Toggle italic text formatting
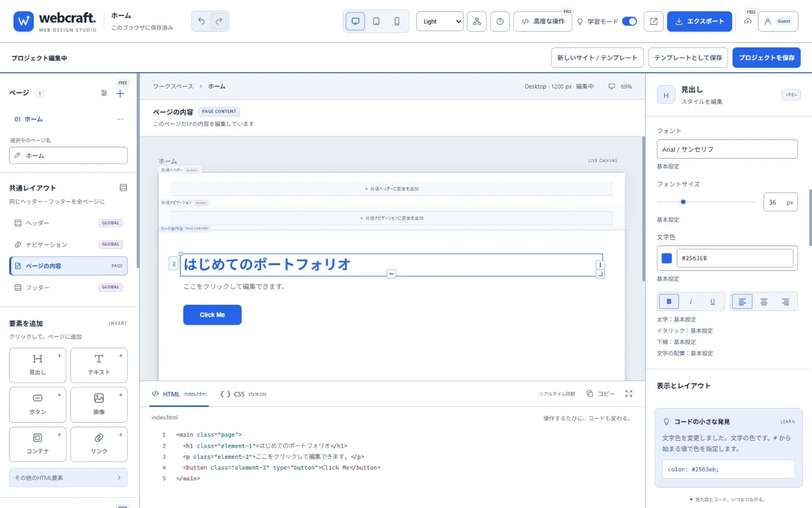The height and width of the screenshot is (508, 812). coord(691,301)
